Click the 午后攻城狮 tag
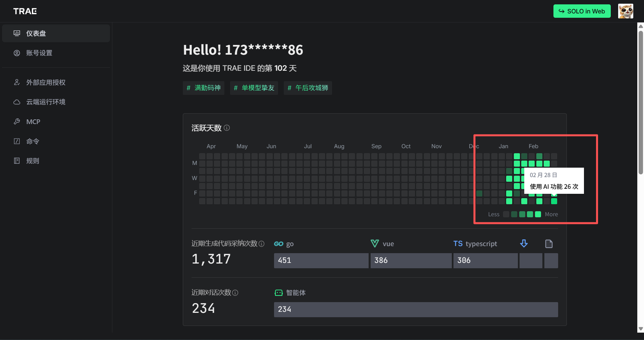The height and width of the screenshot is (340, 644). click(308, 88)
